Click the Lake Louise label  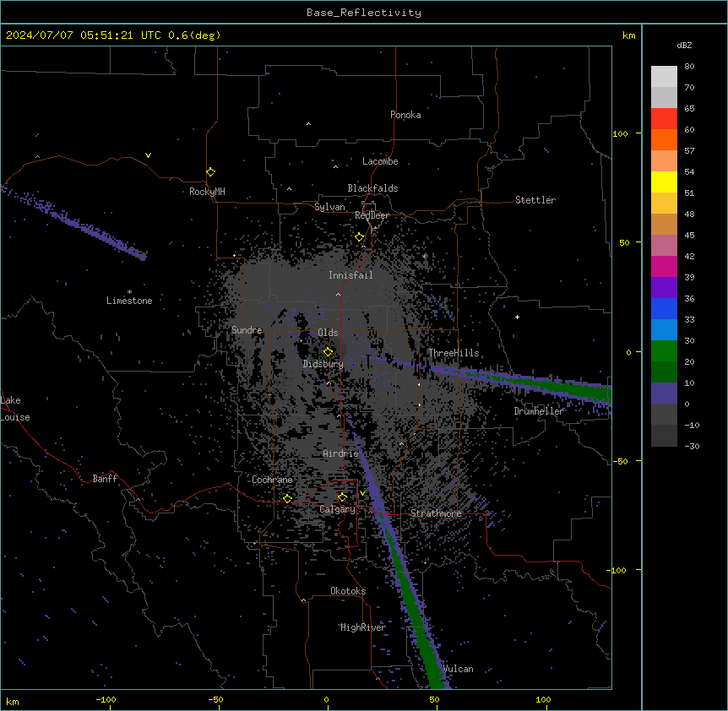pos(14,409)
